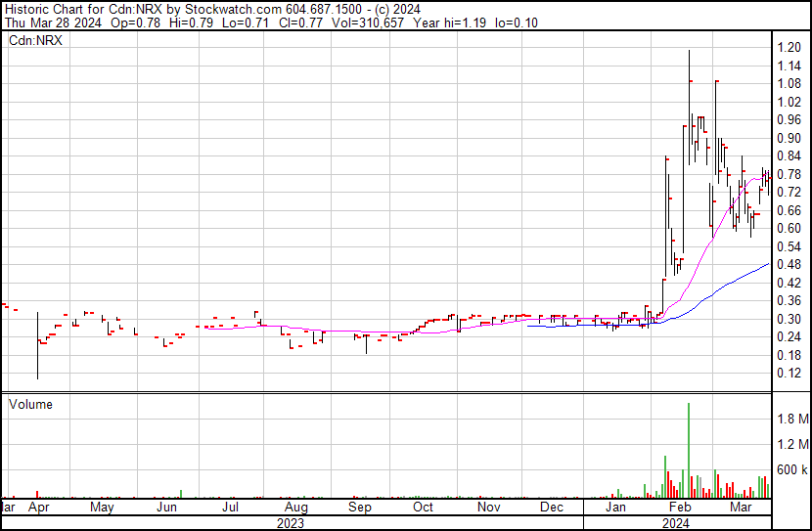Jump to the Oct month marker
Viewport: 812px width, 531px height.
coord(423,509)
